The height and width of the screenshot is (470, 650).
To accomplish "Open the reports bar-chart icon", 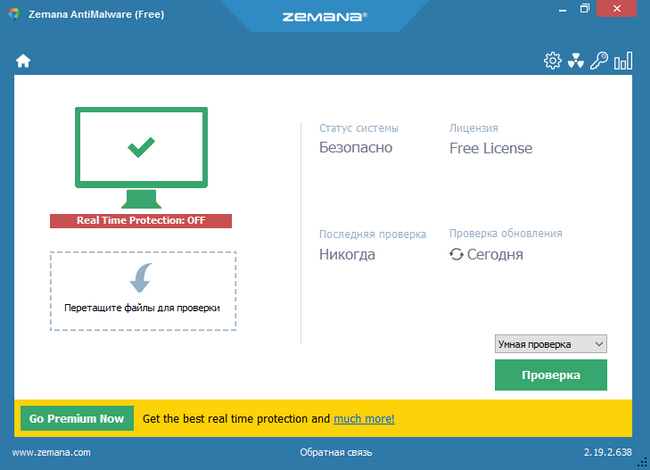I will tap(623, 61).
